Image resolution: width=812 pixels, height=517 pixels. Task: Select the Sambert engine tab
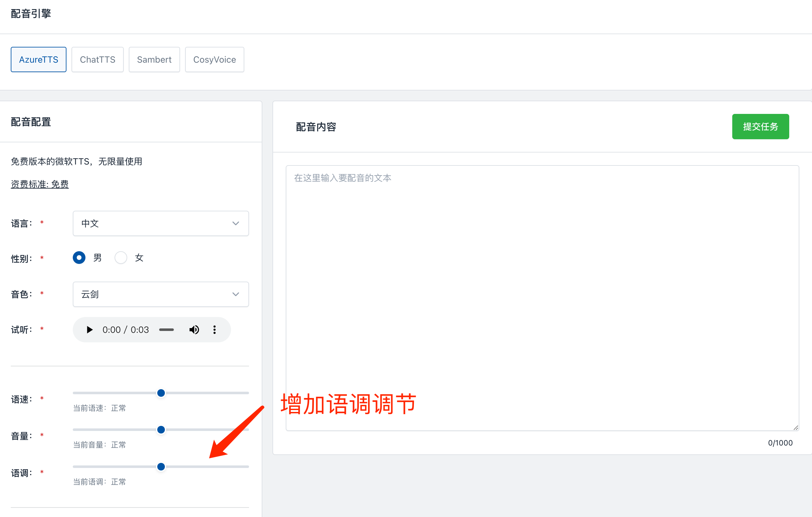coord(154,59)
